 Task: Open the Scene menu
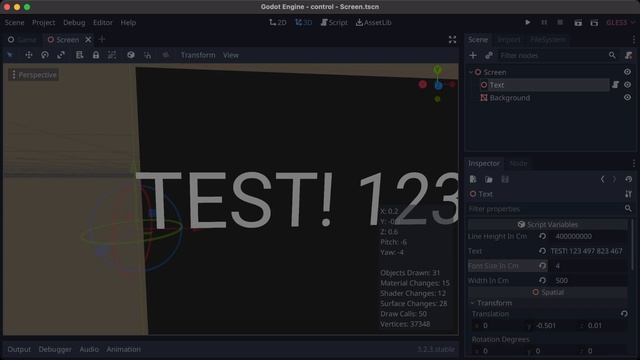[14, 22]
